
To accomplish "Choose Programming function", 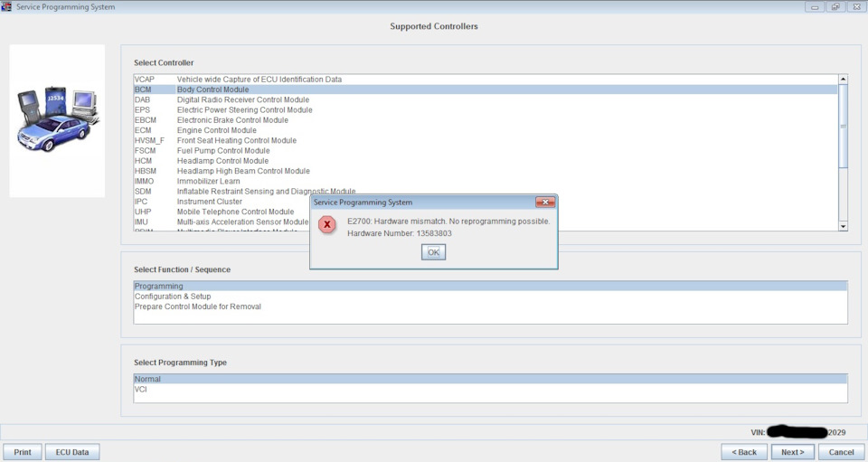I will coord(490,286).
